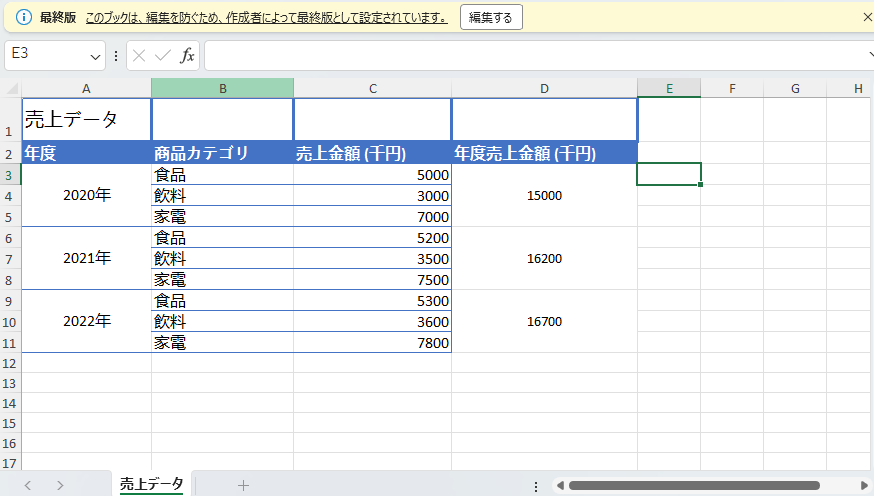Select column B header
The width and height of the screenshot is (874, 496).
(x=222, y=88)
